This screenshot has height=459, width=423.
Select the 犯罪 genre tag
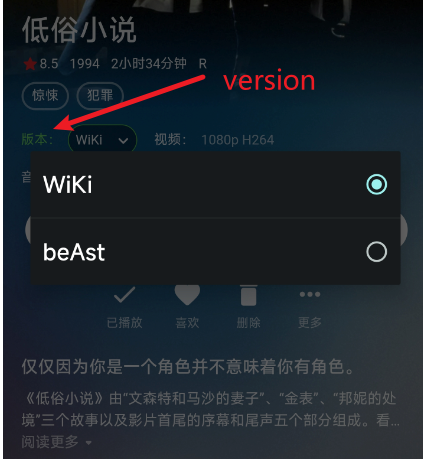(100, 96)
